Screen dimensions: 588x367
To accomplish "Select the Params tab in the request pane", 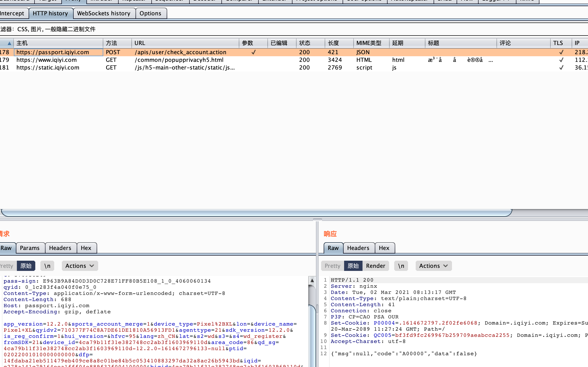I will (30, 248).
